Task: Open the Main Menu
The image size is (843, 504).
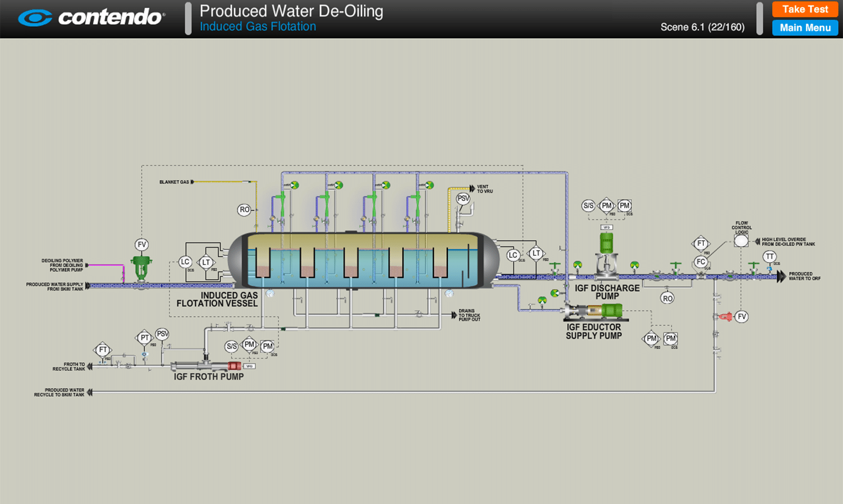Action: pos(804,28)
